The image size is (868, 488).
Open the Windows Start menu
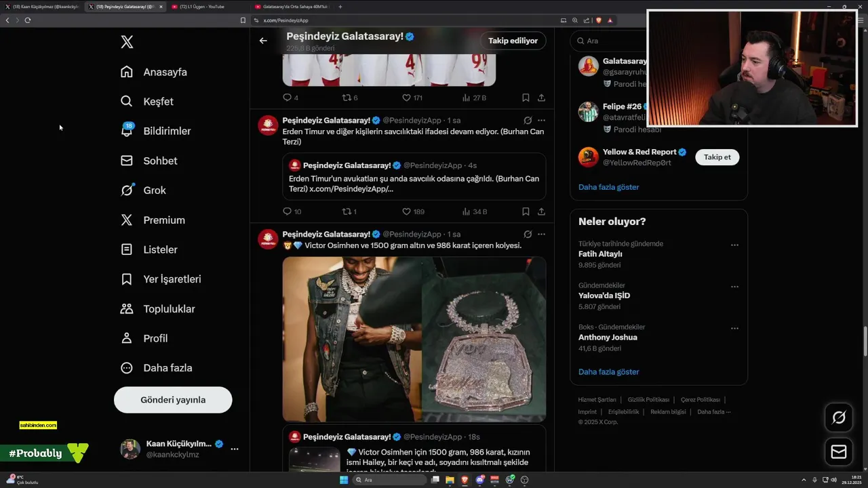344,480
